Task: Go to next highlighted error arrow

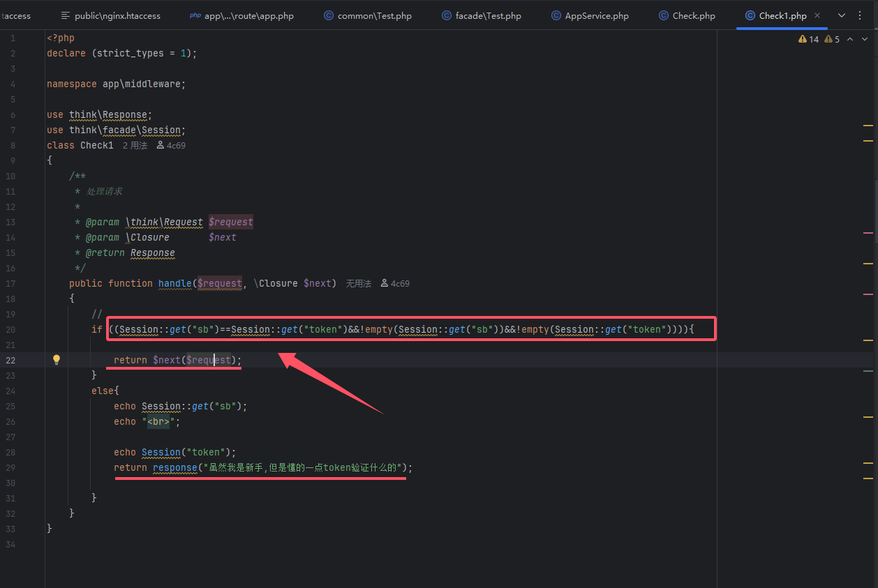Action: (865, 40)
